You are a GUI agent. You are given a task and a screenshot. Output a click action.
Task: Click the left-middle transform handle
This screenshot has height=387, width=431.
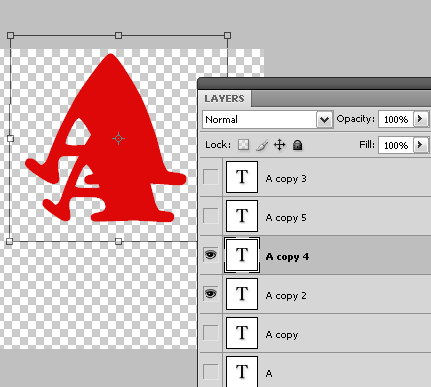click(10, 138)
